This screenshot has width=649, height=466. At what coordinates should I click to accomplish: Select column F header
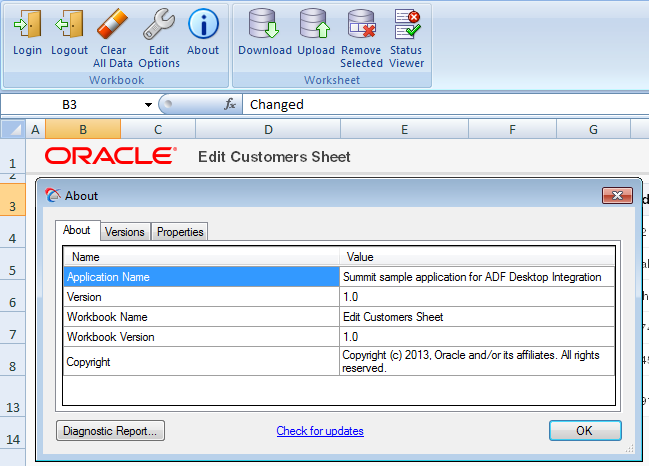click(512, 130)
